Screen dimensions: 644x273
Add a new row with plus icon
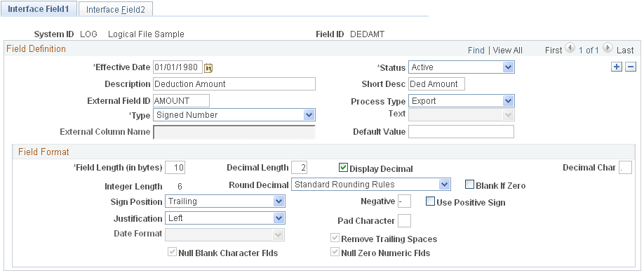tap(617, 67)
